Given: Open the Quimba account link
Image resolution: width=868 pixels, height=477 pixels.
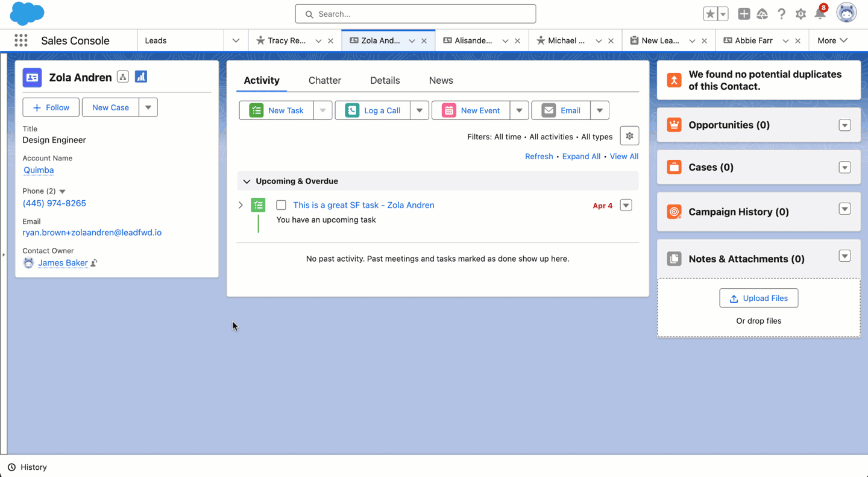Looking at the screenshot, I should tap(39, 170).
